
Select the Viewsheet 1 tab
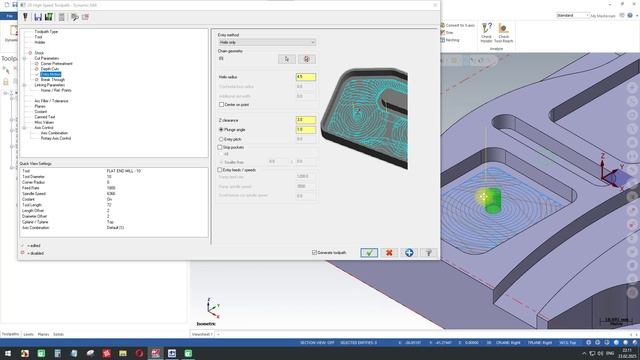202,334
